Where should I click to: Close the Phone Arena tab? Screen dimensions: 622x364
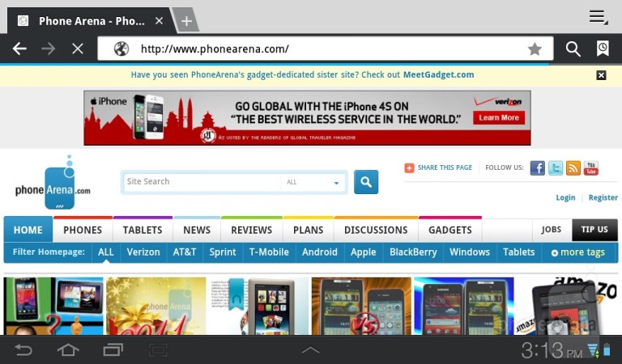159,20
